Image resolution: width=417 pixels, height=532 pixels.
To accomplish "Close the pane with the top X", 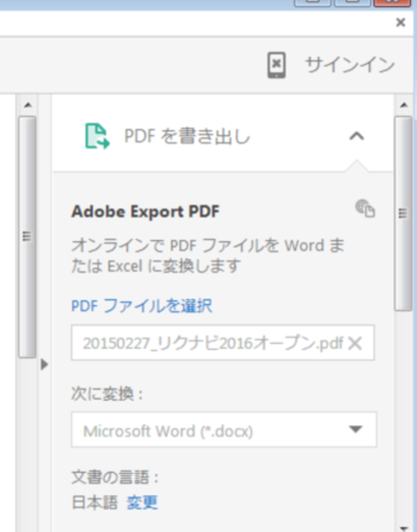I will [401, 22].
